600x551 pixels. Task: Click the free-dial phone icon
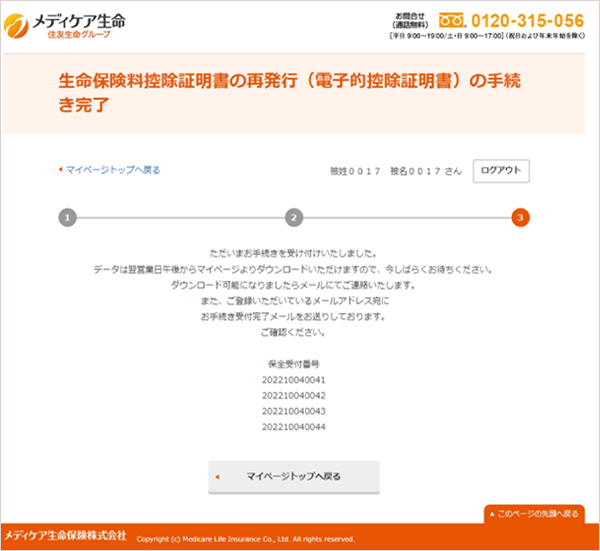(x=453, y=20)
